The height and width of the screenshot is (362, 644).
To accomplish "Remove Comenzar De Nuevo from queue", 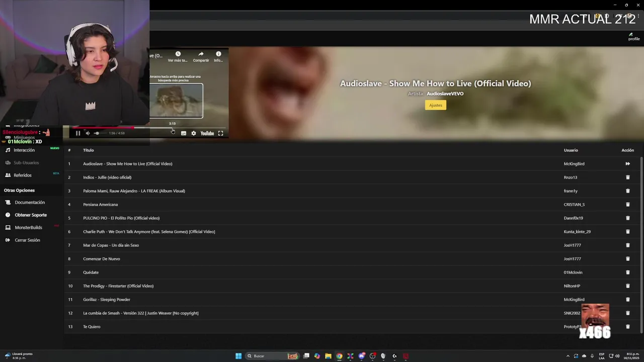I will point(627,258).
